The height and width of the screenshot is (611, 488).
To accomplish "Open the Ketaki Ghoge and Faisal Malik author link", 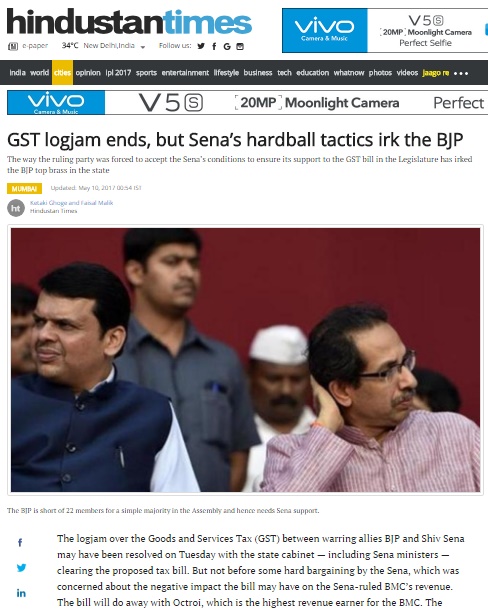I will pos(71,203).
